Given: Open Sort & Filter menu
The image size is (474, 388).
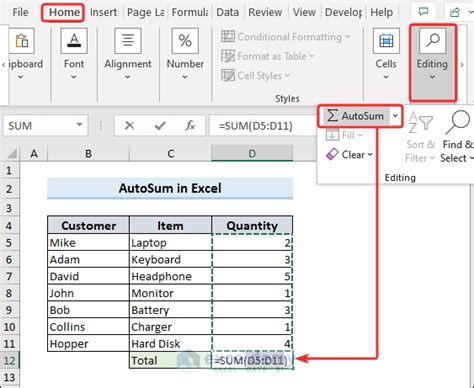Looking at the screenshot, I should pos(421,137).
